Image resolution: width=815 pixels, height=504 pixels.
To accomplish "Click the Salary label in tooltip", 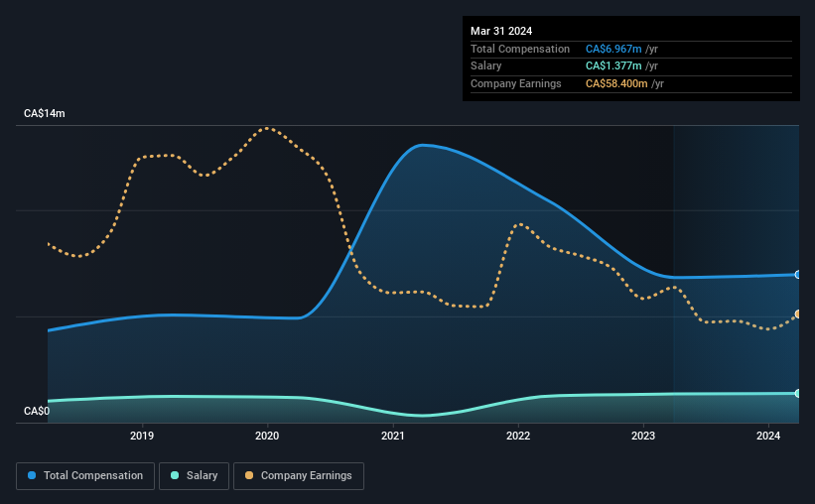I will [486, 66].
